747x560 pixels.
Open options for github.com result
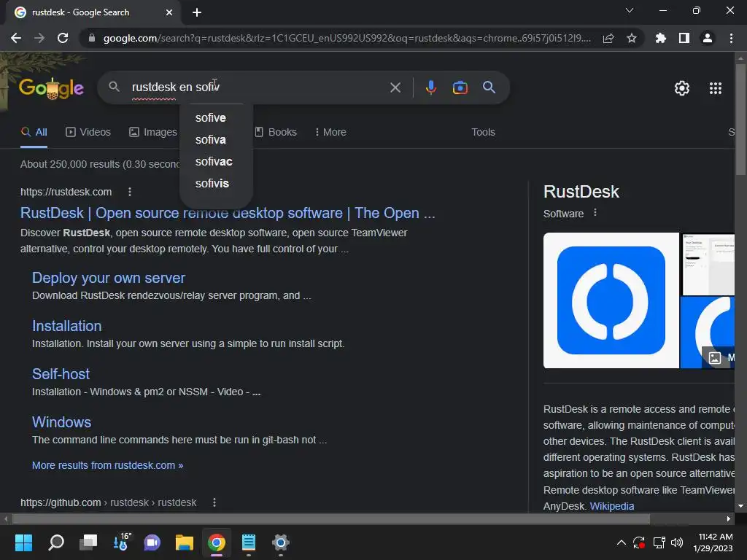click(x=214, y=502)
